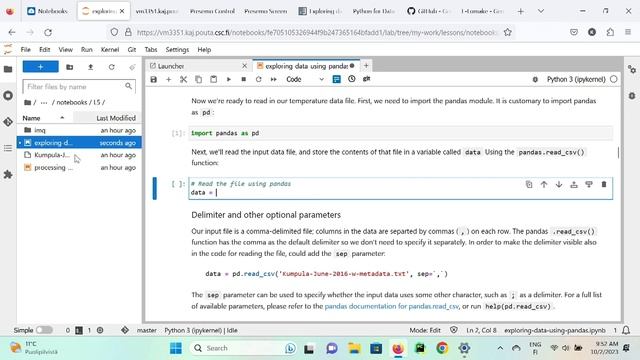Delete the active cell with trash icon
Image resolution: width=640 pixels, height=360 pixels.
point(604,184)
